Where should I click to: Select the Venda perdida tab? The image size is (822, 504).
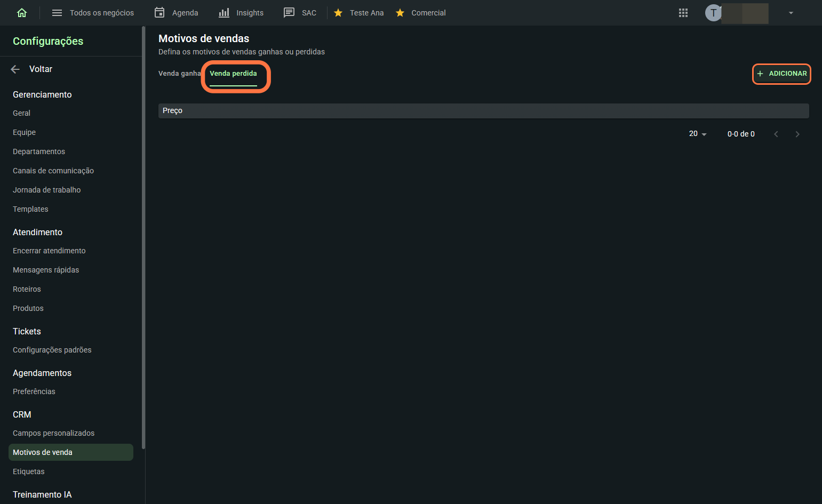233,74
